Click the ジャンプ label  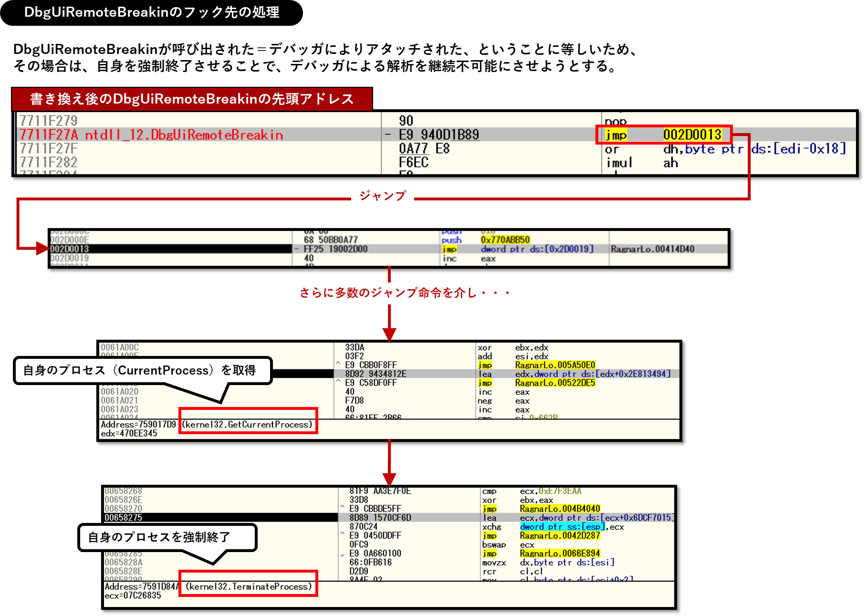(383, 196)
